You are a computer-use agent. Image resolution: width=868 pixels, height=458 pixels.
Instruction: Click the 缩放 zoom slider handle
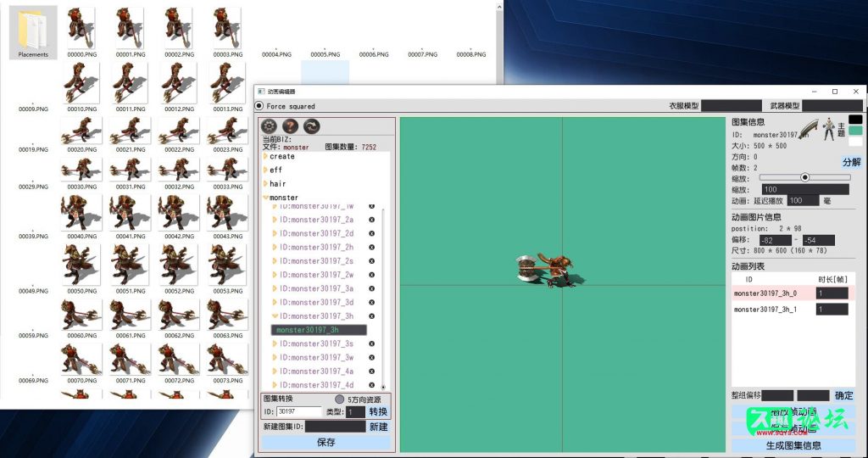[x=805, y=177]
